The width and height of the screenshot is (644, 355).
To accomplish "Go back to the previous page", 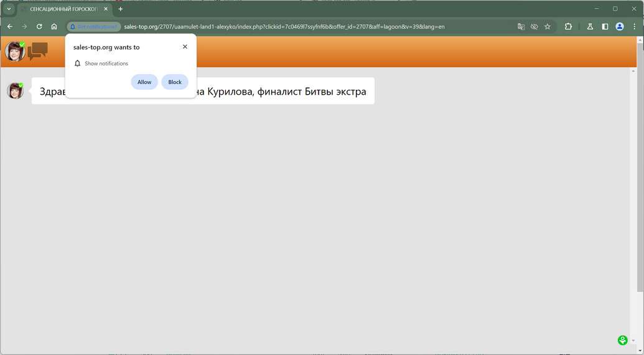I will [x=10, y=26].
